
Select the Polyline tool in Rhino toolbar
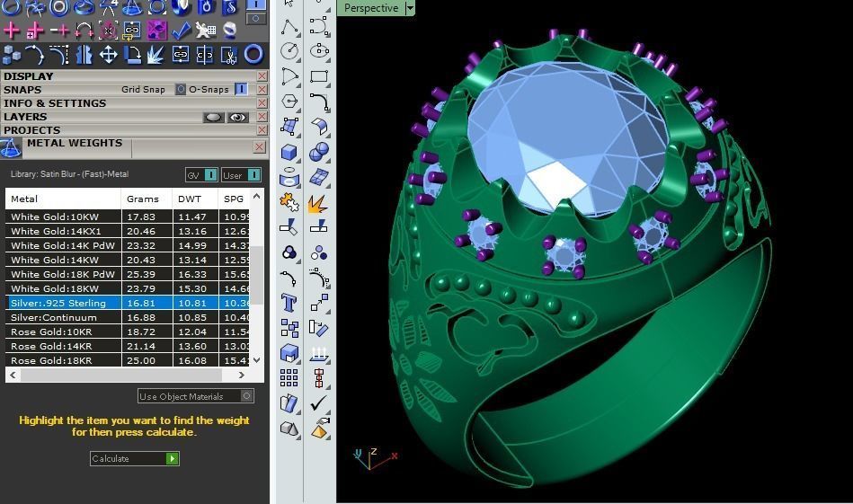[289, 26]
